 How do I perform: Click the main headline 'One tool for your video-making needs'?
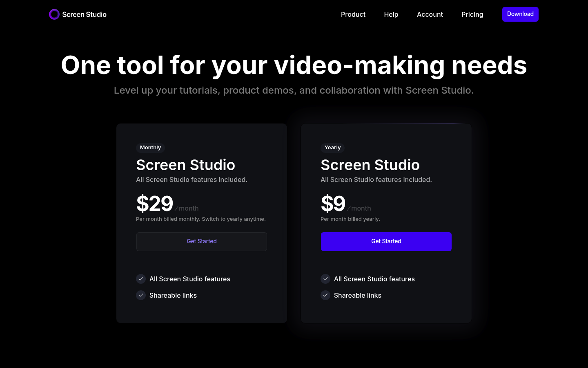[x=294, y=65]
